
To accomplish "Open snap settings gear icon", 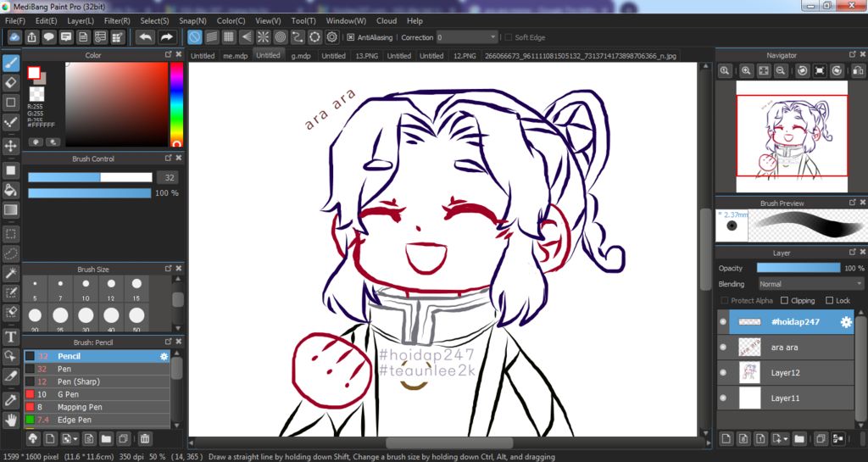I will [332, 37].
